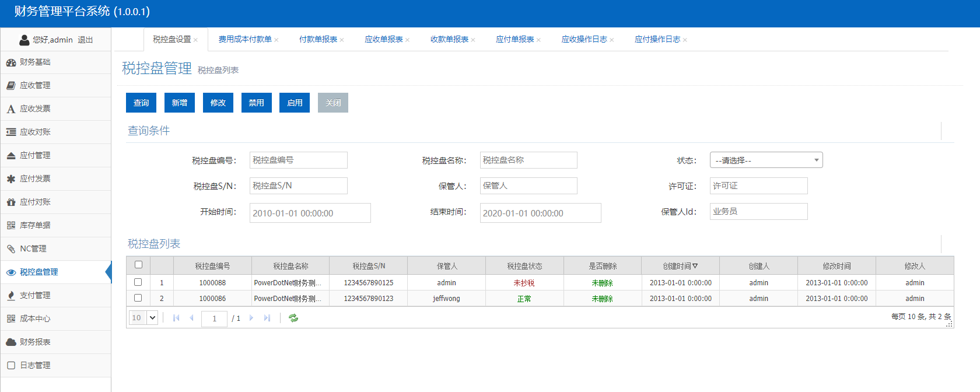980x392 pixels.
Task: Click previous page arrow in pager
Action: [191, 318]
